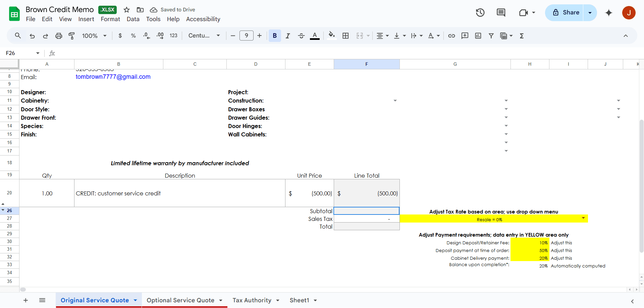Image resolution: width=644 pixels, height=308 pixels.
Task: Star the Brown Credit Memo document
Action: click(126, 10)
